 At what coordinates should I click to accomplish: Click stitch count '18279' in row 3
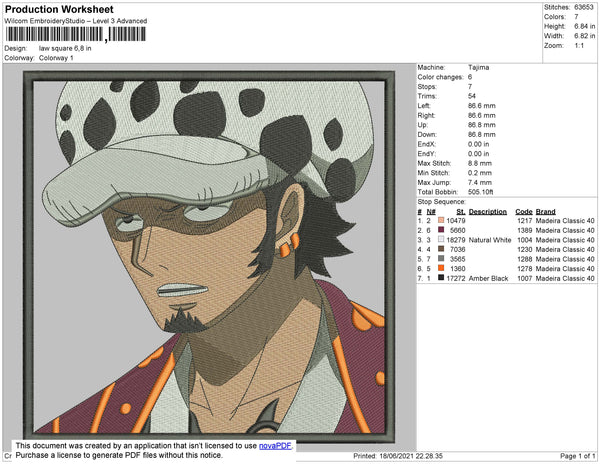(x=456, y=240)
